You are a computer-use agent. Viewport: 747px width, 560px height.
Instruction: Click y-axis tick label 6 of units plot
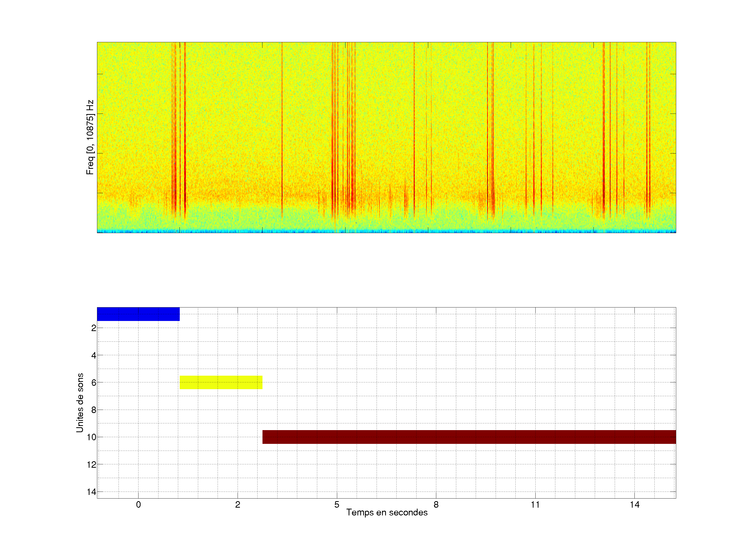point(94,382)
